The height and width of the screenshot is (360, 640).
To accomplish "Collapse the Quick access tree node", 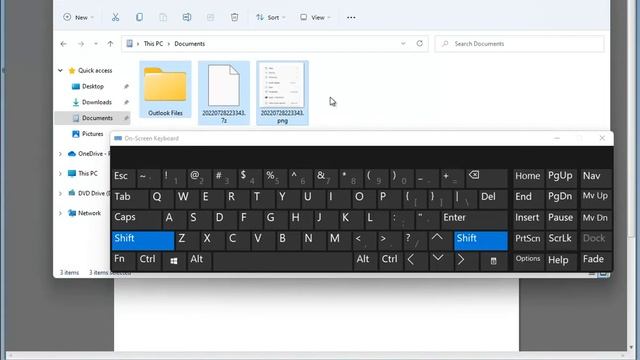I will click(60, 71).
